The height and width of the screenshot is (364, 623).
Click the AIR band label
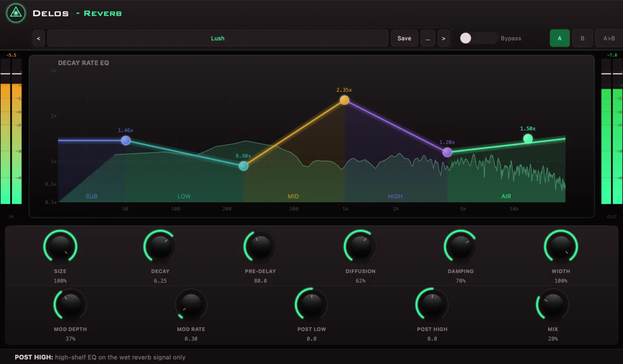pyautogui.click(x=506, y=196)
